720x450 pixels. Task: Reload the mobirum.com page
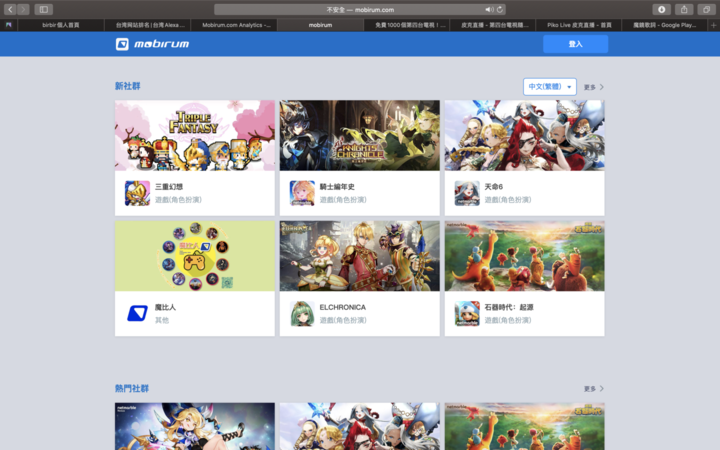point(500,9)
